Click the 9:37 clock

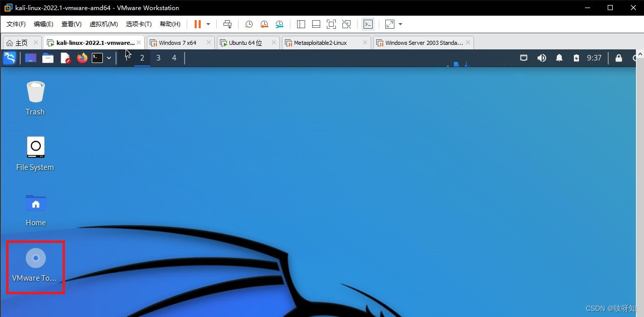(x=594, y=58)
